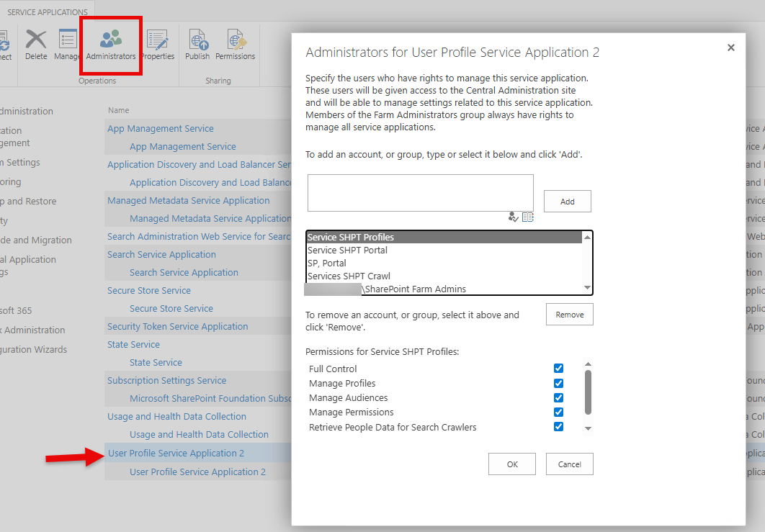The width and height of the screenshot is (765, 532).
Task: Click the permissions list scroll-up arrow
Action: 588,364
